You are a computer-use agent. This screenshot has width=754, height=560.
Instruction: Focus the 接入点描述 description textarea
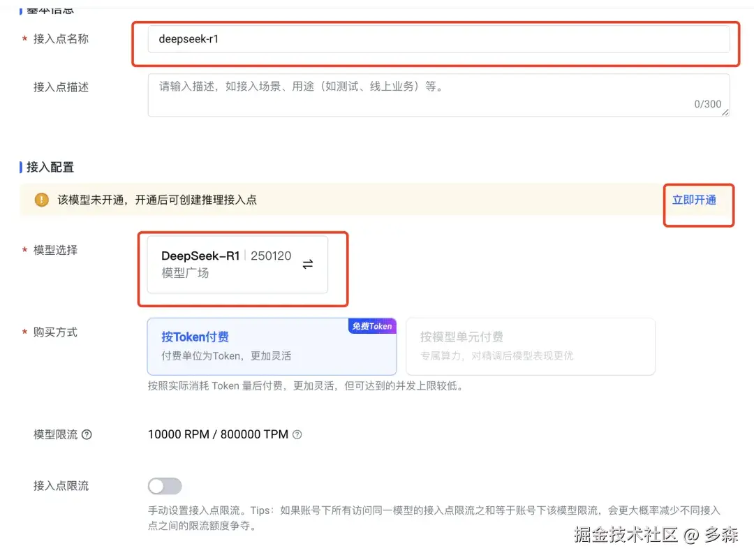click(438, 95)
